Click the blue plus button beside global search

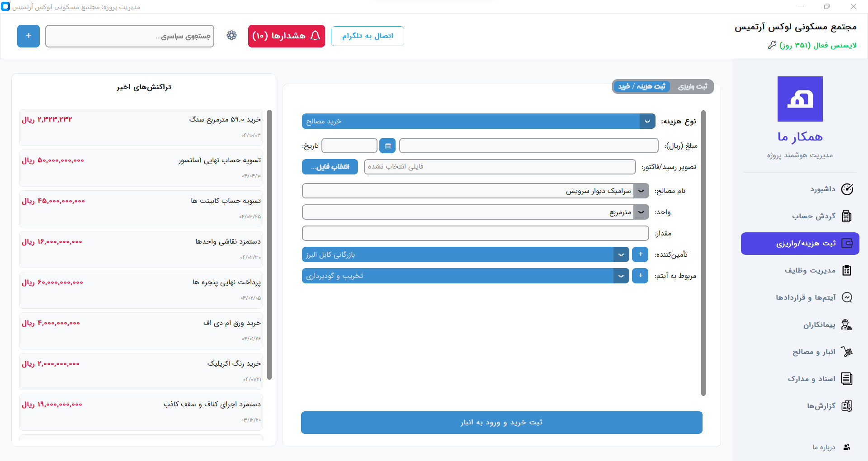coord(28,36)
